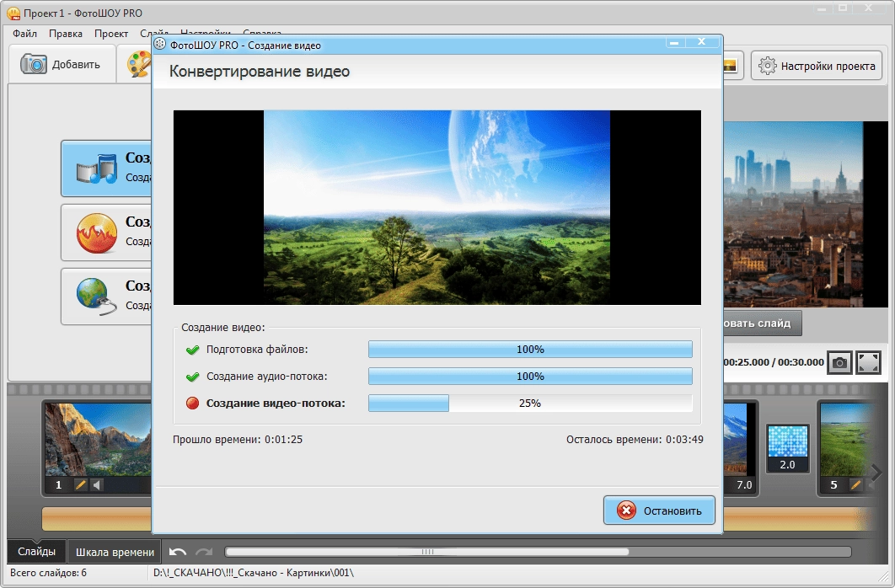The width and height of the screenshot is (895, 588).
Task: Click the green check beside Подготовка файлов
Action: tap(192, 350)
